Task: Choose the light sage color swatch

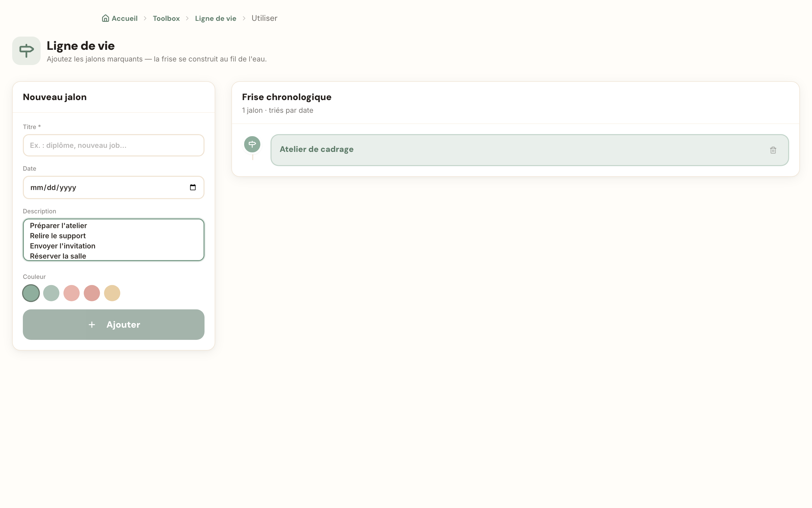Action: click(x=51, y=293)
